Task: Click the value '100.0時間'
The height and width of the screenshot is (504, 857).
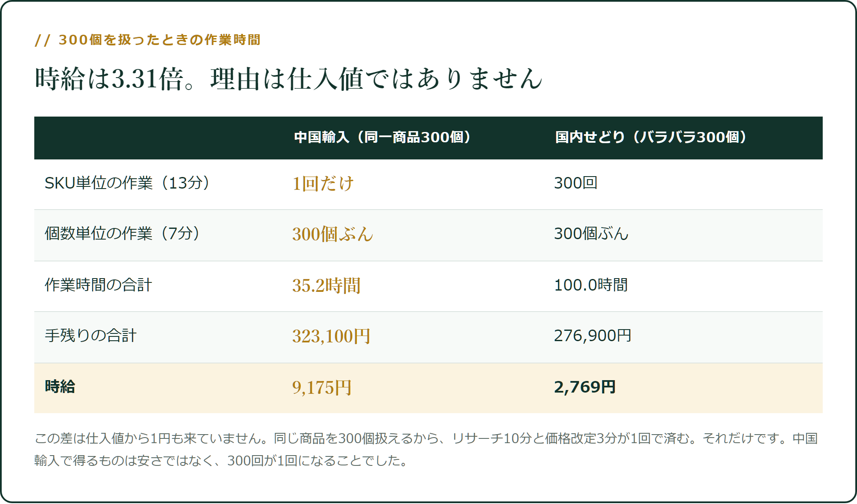Action: (591, 285)
